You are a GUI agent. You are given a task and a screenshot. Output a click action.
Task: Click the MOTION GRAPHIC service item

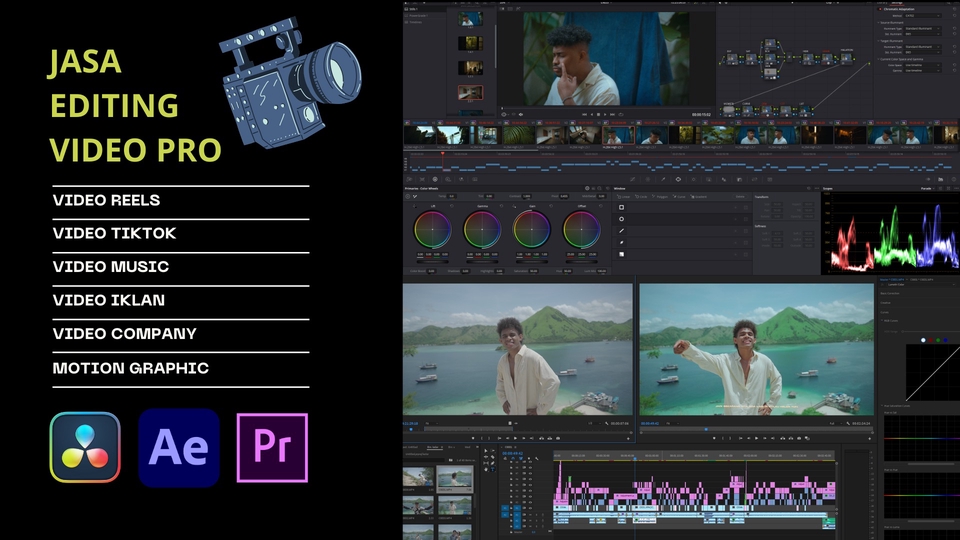130,368
